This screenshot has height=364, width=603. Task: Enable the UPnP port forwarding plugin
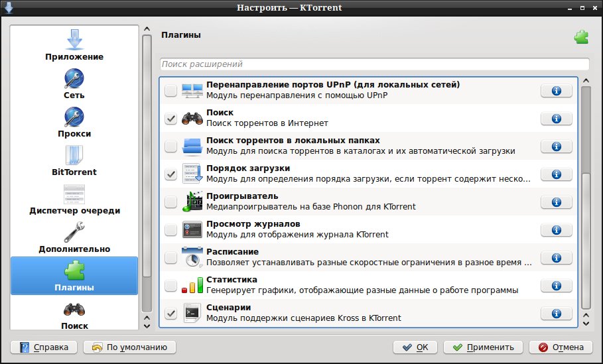(170, 91)
